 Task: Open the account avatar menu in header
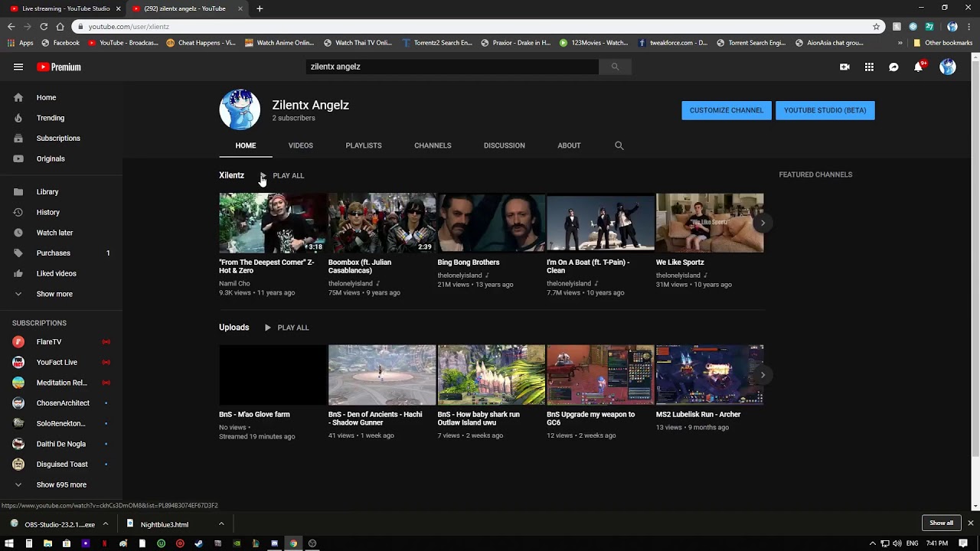(x=948, y=67)
